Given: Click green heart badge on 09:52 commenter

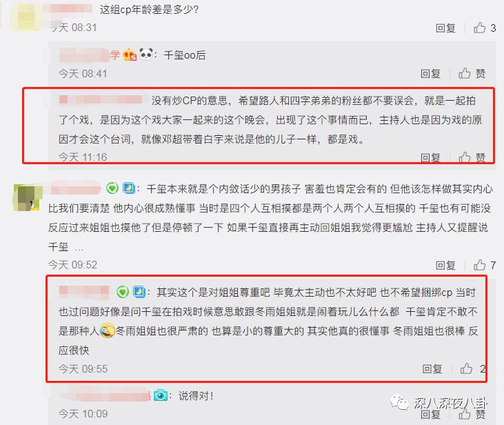Looking at the screenshot, I should point(112,188).
